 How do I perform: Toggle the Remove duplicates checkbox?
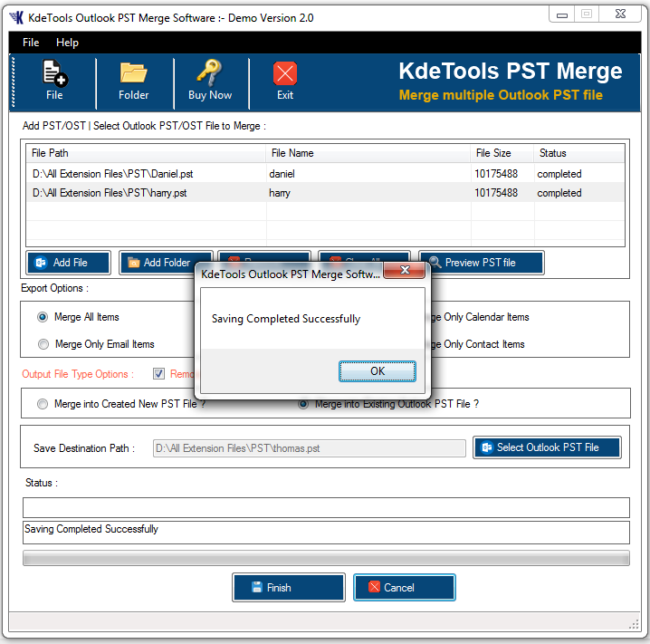pos(158,373)
